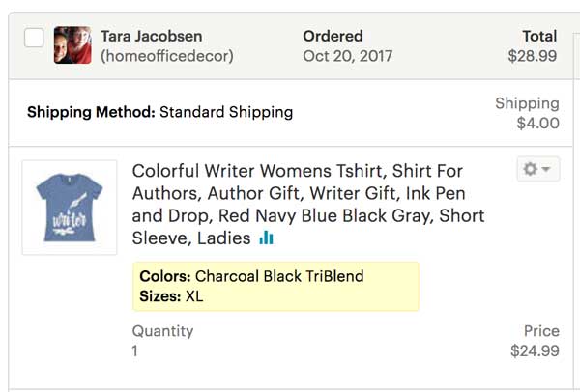Select the homeofficedecor username
The image size is (580, 392).
coord(167,56)
